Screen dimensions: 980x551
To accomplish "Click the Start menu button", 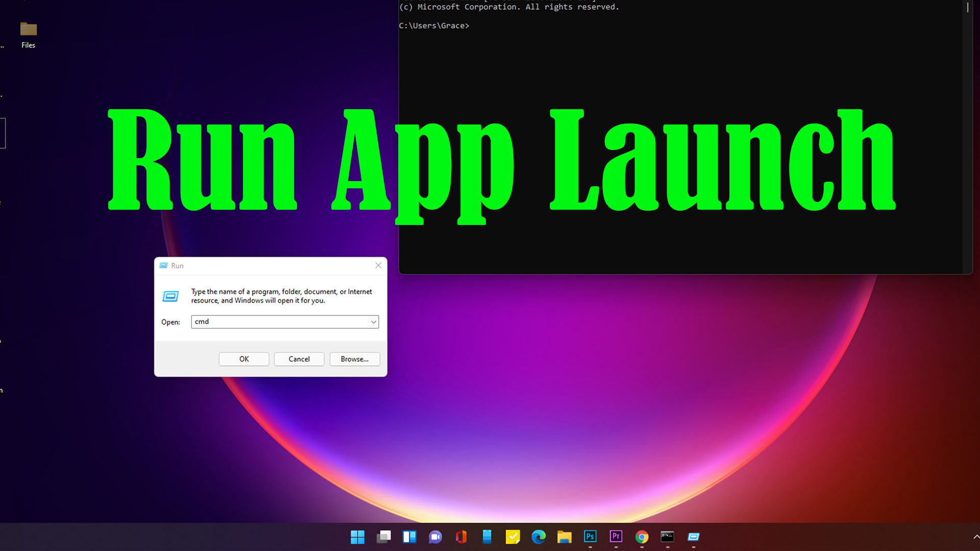I will 358,537.
